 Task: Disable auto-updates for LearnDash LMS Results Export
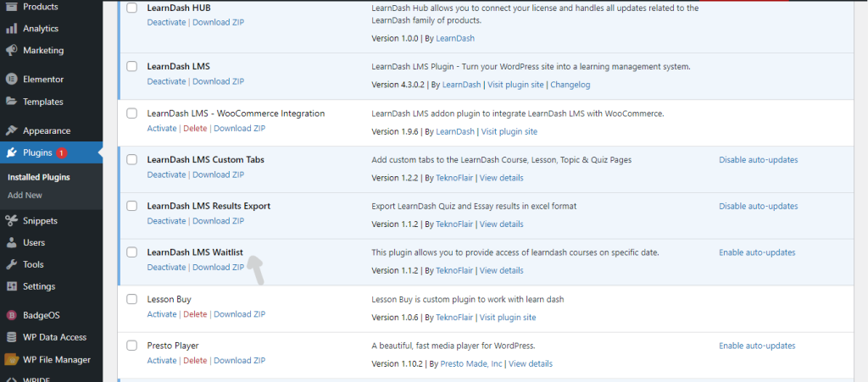759,206
